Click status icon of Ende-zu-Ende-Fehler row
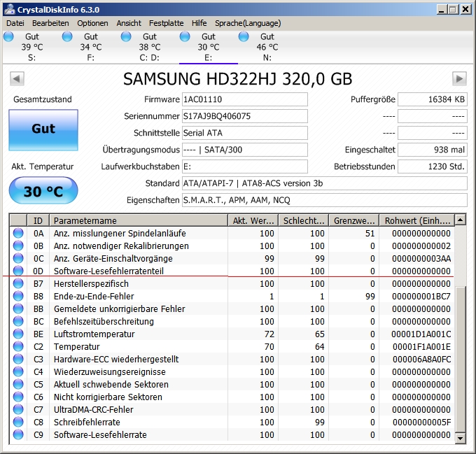 (18, 296)
